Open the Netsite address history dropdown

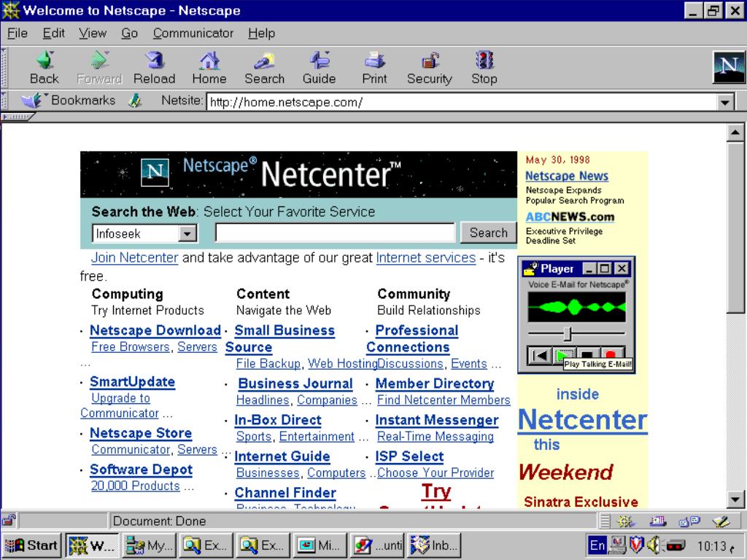[x=724, y=102]
